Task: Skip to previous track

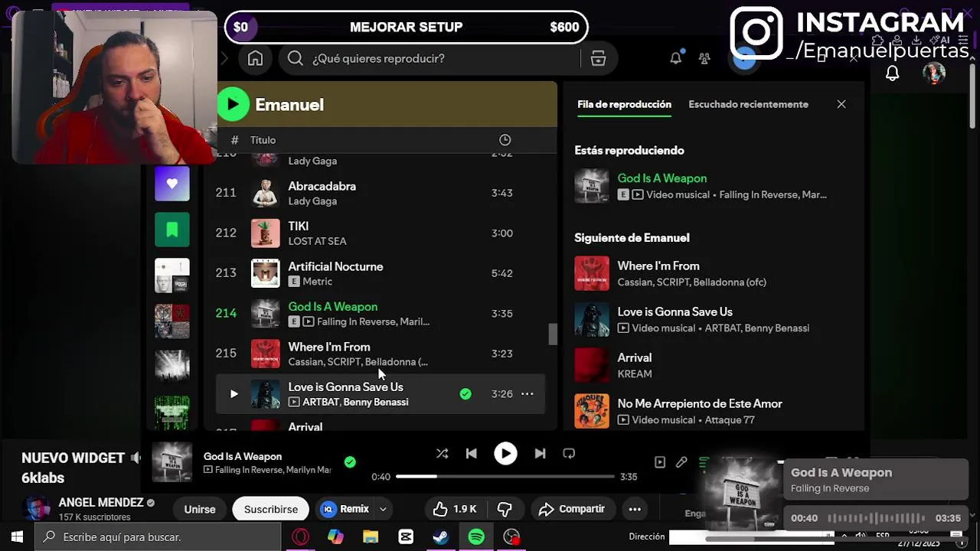Action: (471, 453)
